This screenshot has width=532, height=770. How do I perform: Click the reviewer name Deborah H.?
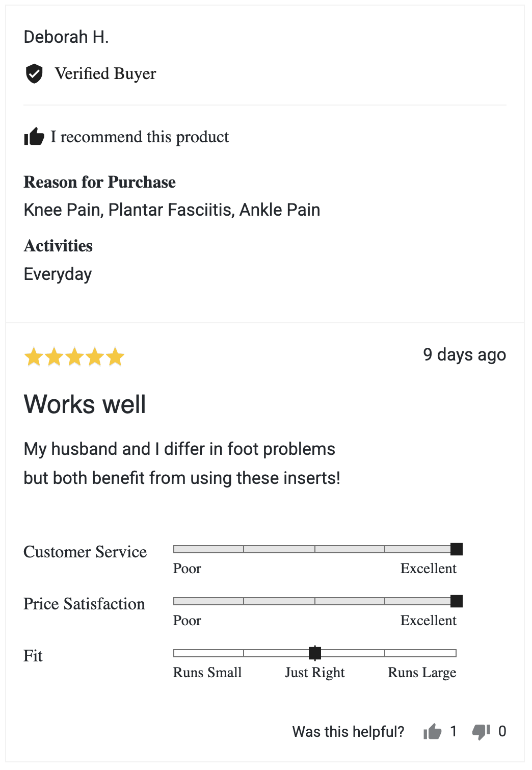66,37
